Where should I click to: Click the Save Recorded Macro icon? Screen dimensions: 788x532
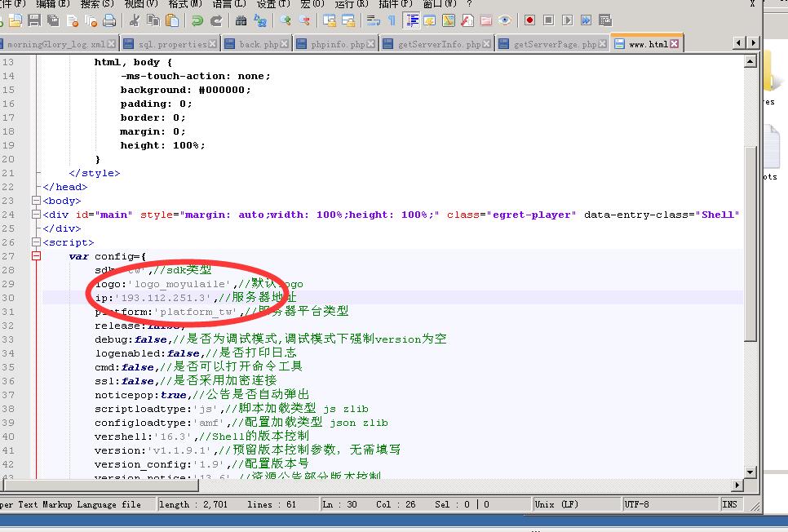[605, 20]
